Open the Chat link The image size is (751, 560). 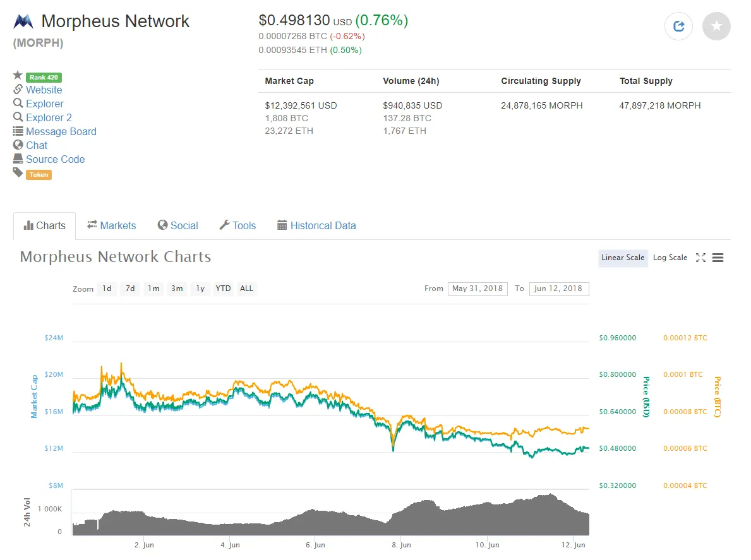tap(37, 145)
